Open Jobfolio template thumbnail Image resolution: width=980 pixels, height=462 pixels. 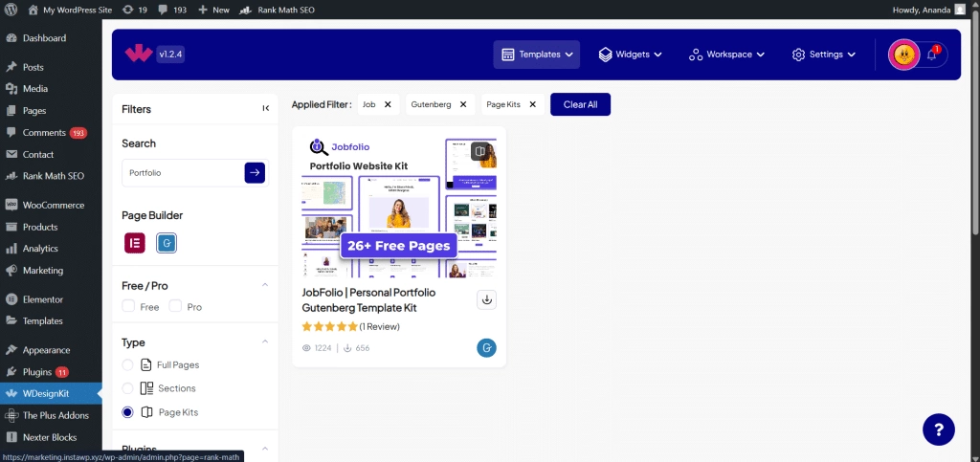(x=399, y=208)
